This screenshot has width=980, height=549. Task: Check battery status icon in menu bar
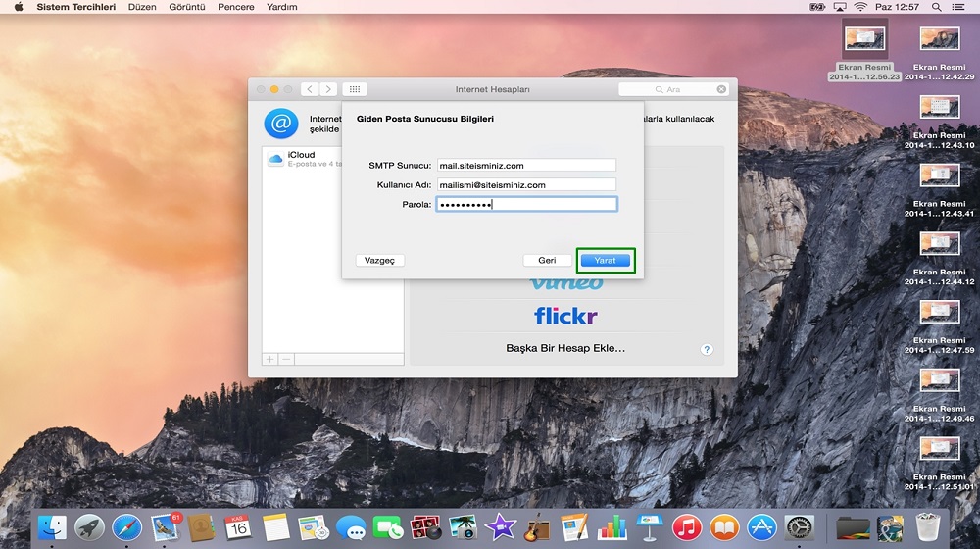817,7
